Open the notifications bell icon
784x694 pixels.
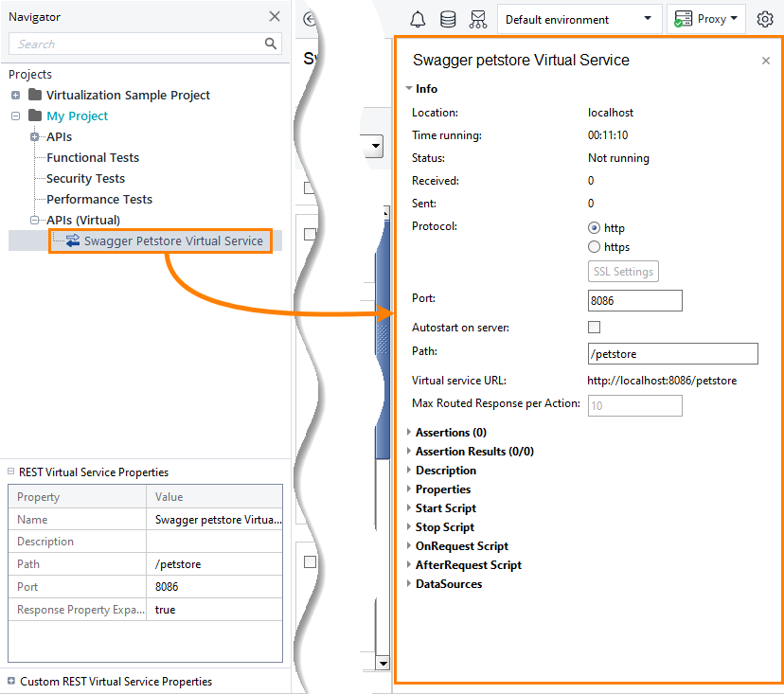coord(418,19)
